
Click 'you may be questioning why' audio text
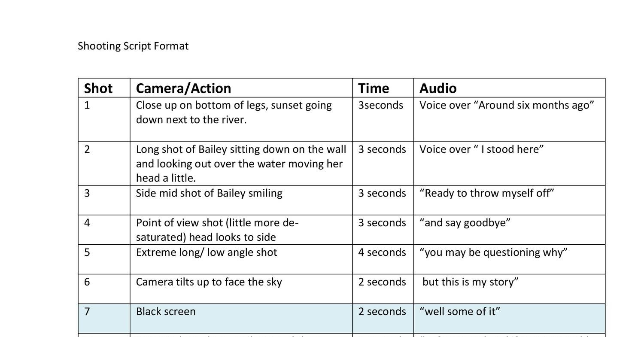pos(493,252)
